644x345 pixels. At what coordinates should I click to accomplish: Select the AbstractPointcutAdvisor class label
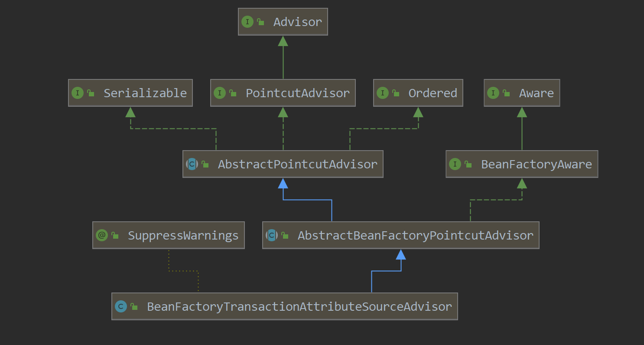coord(297,164)
